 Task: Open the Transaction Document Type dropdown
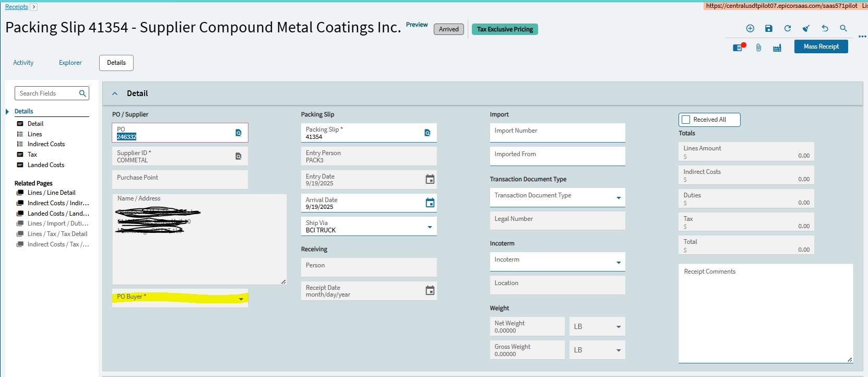click(x=619, y=198)
